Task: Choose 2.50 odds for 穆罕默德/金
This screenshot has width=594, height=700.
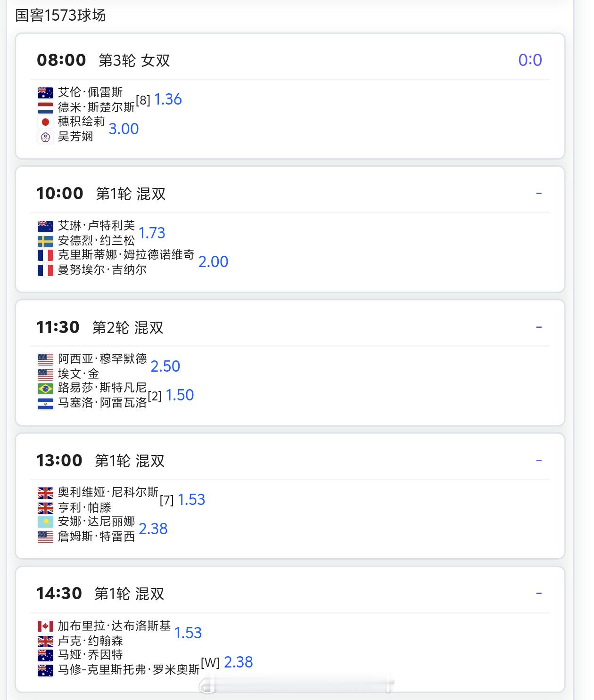Action: click(165, 366)
